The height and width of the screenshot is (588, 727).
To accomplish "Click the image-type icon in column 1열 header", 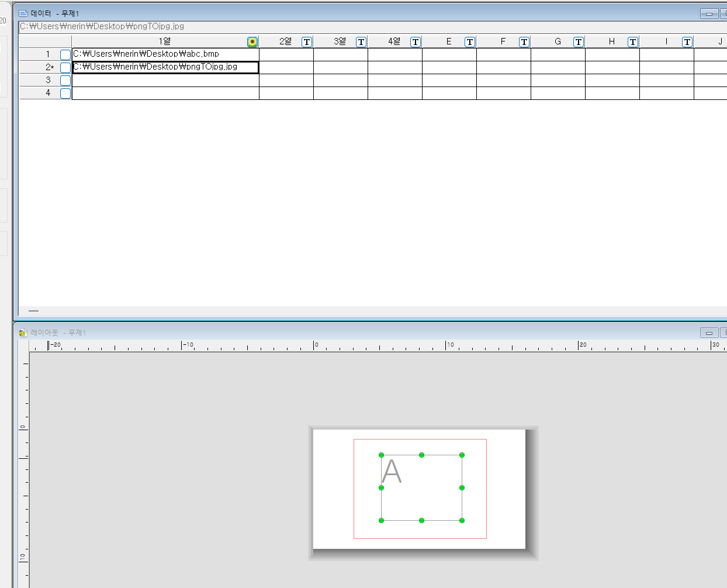I will click(x=252, y=42).
